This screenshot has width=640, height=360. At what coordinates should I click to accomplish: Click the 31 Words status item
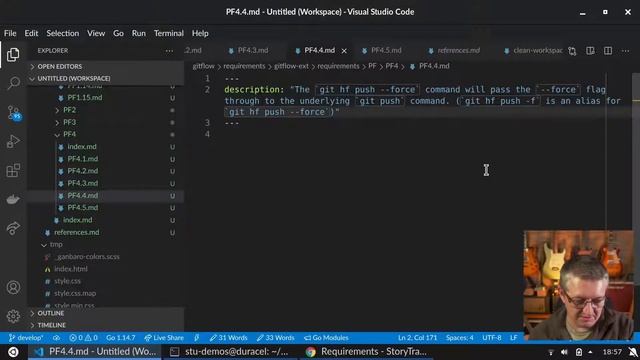228,338
